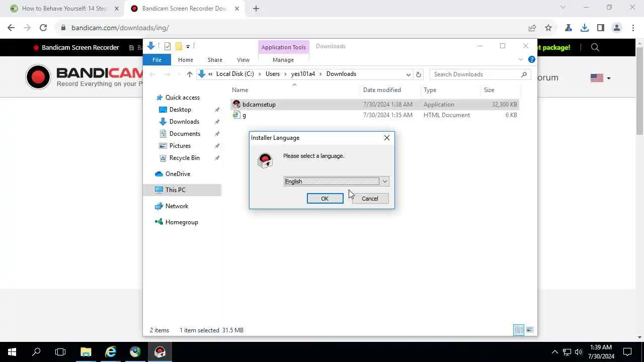Click yes101a4 in the address breadcrumb

tap(303, 74)
